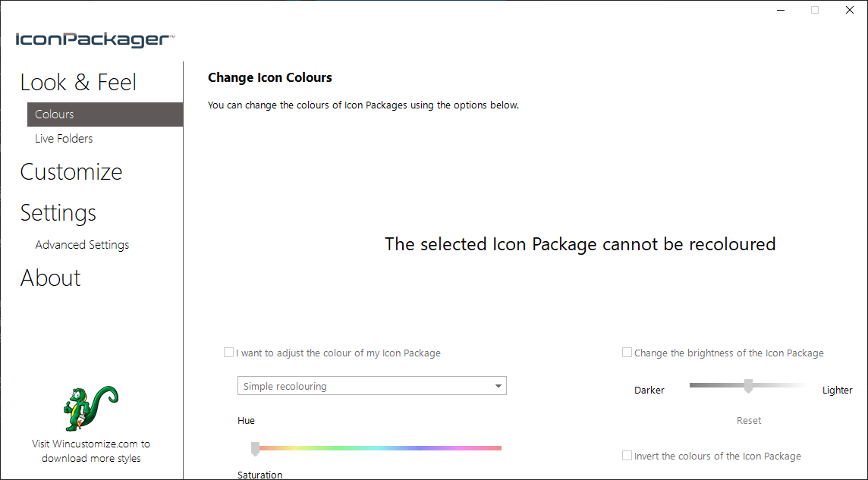Image resolution: width=868 pixels, height=480 pixels.
Task: Open Advanced Settings
Action: pos(82,245)
